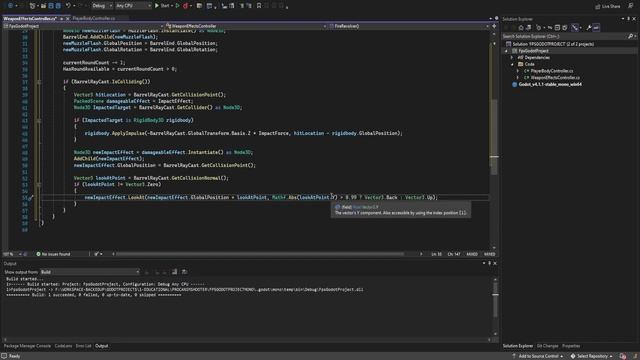Click the Home icon in Solution Explorer toolbar
The height and width of the screenshot is (360, 640).
click(x=521, y=28)
